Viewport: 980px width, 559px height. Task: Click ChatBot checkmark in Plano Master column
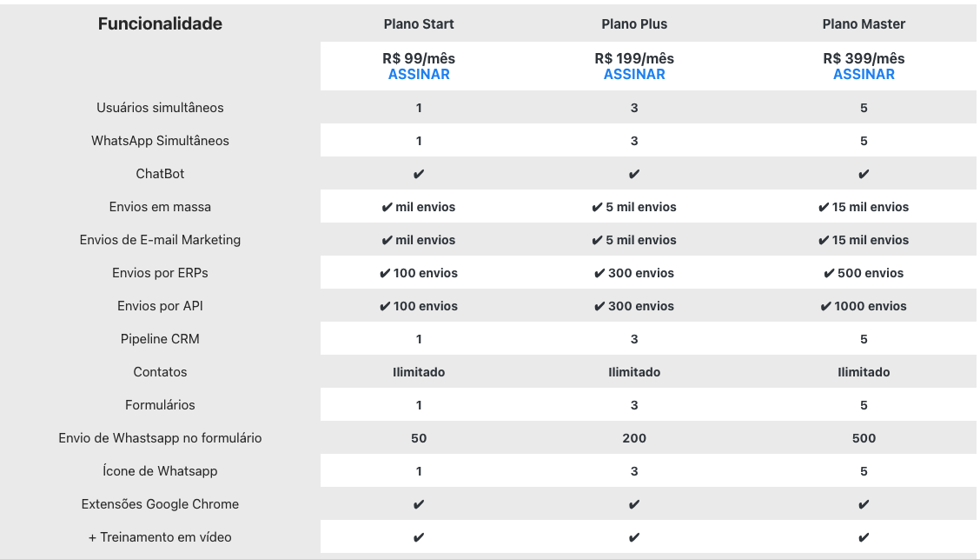pos(864,174)
